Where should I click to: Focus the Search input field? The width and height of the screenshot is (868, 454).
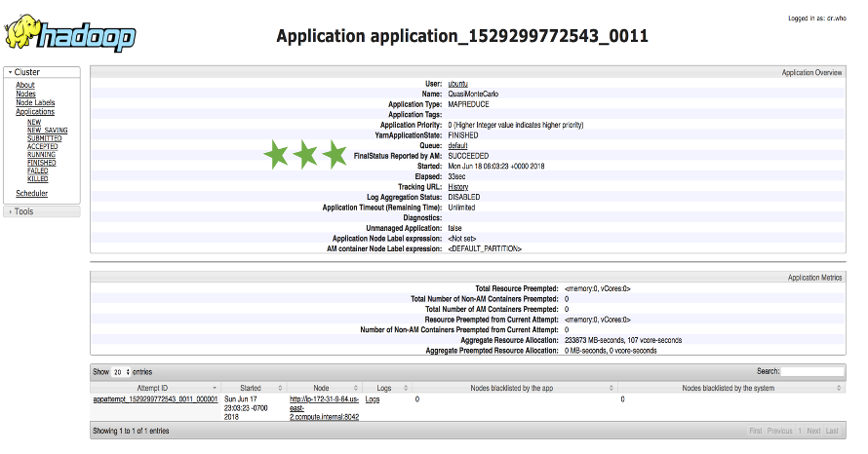tap(812, 371)
